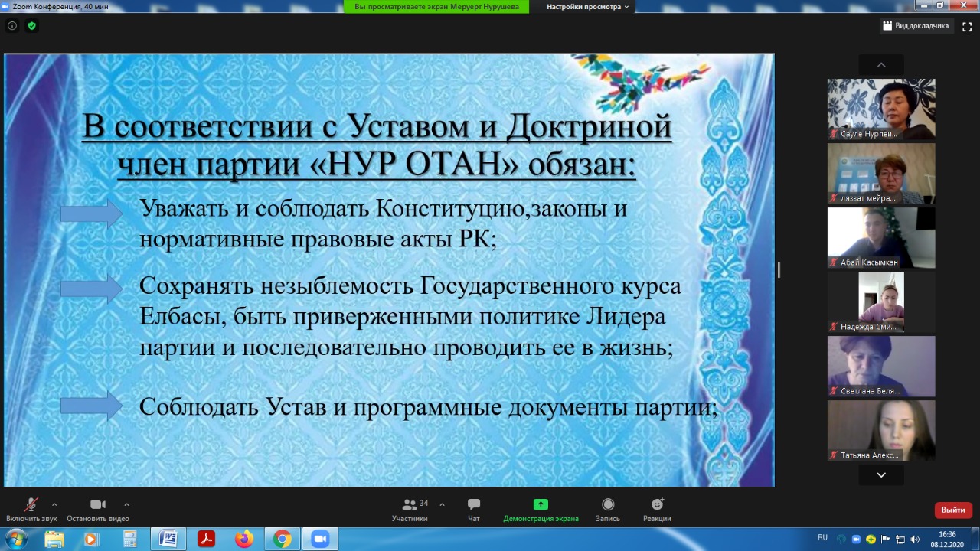
Task: Open Calculator from taskbar
Action: click(x=129, y=539)
